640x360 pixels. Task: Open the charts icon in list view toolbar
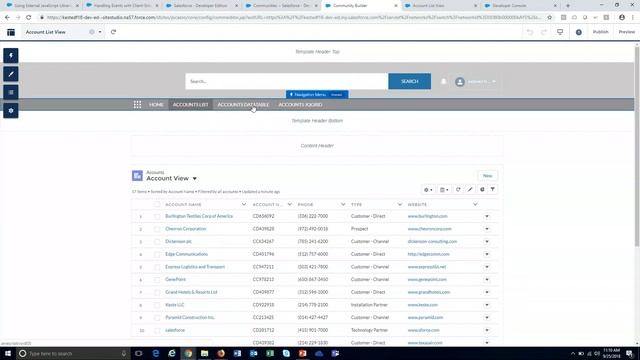[482, 189]
